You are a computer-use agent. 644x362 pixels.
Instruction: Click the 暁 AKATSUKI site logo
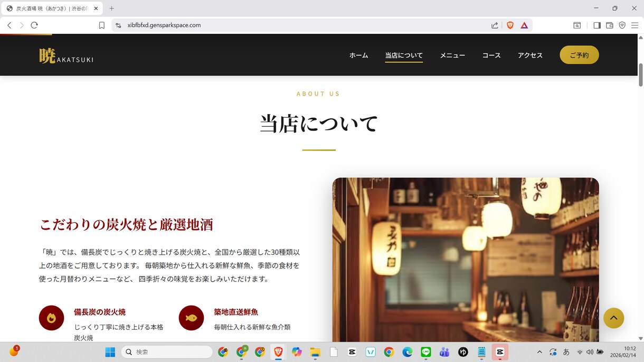[66, 55]
